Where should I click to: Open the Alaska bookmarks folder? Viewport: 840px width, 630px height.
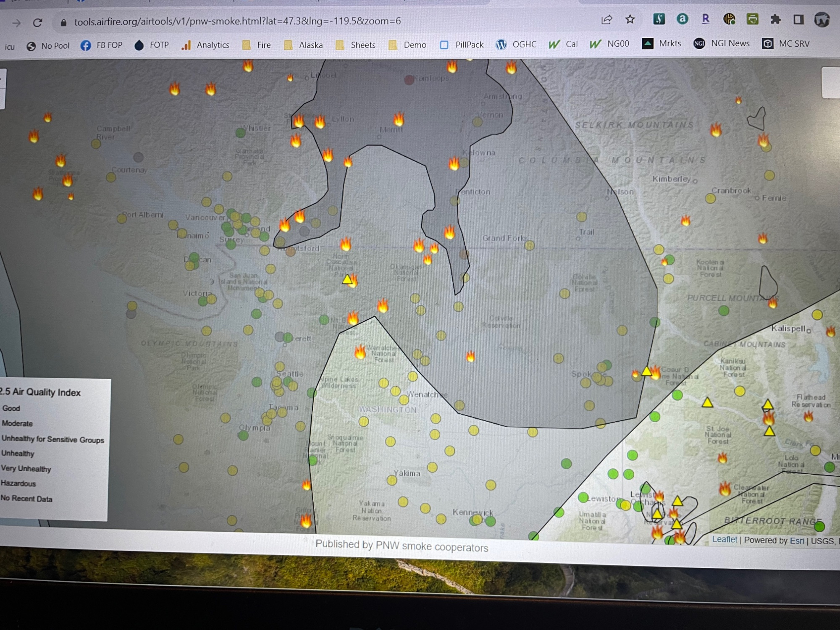tap(303, 45)
